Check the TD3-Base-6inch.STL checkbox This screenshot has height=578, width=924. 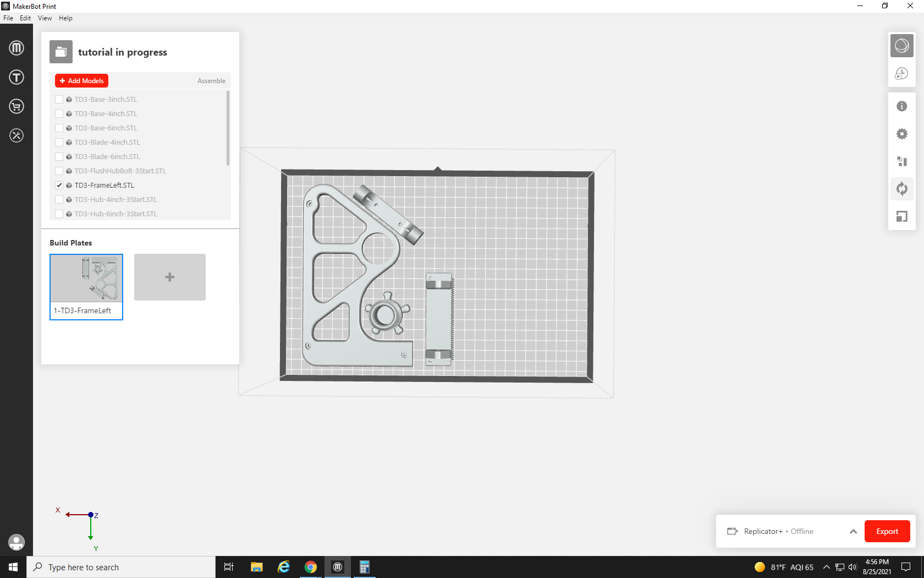tap(59, 128)
